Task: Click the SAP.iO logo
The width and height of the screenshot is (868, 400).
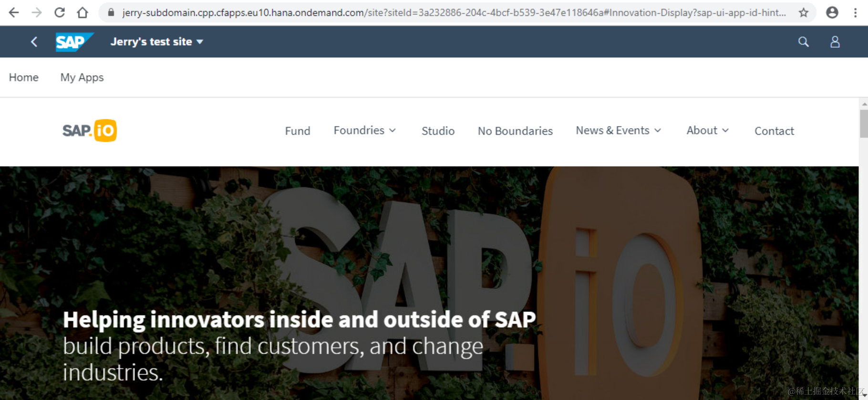Action: pyautogui.click(x=90, y=130)
